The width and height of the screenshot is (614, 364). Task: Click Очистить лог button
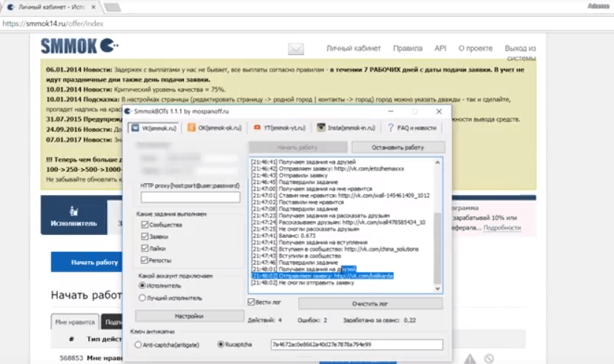[x=370, y=303]
